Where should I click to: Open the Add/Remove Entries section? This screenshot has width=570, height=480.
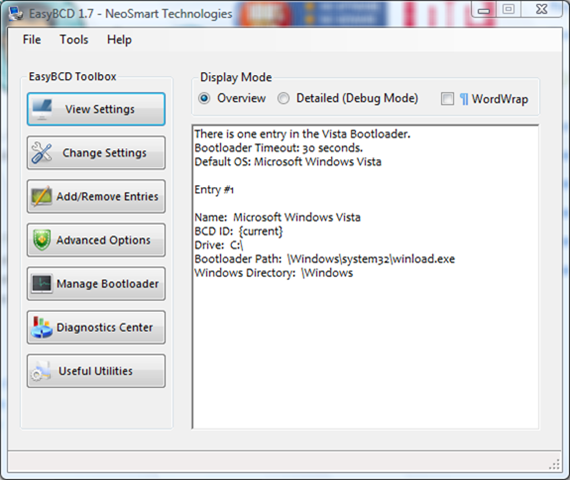[96, 196]
